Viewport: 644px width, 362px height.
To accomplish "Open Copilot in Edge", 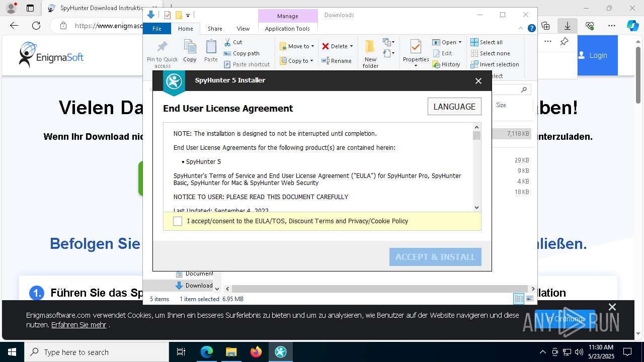I will pyautogui.click(x=632, y=26).
